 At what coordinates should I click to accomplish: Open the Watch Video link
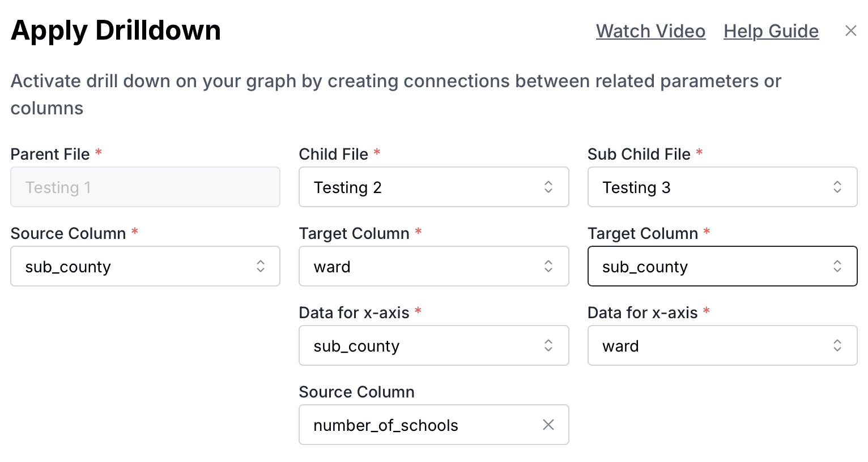coord(650,31)
